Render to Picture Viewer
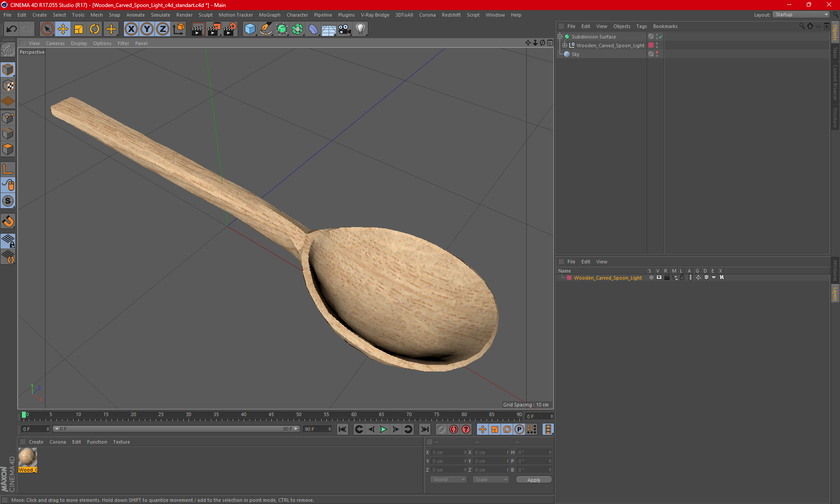 [x=214, y=29]
